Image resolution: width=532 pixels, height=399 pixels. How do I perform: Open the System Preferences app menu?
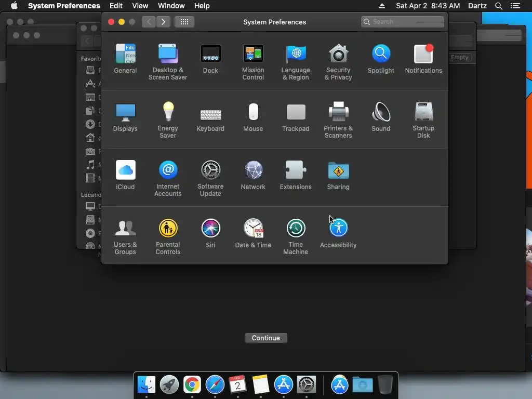[64, 6]
